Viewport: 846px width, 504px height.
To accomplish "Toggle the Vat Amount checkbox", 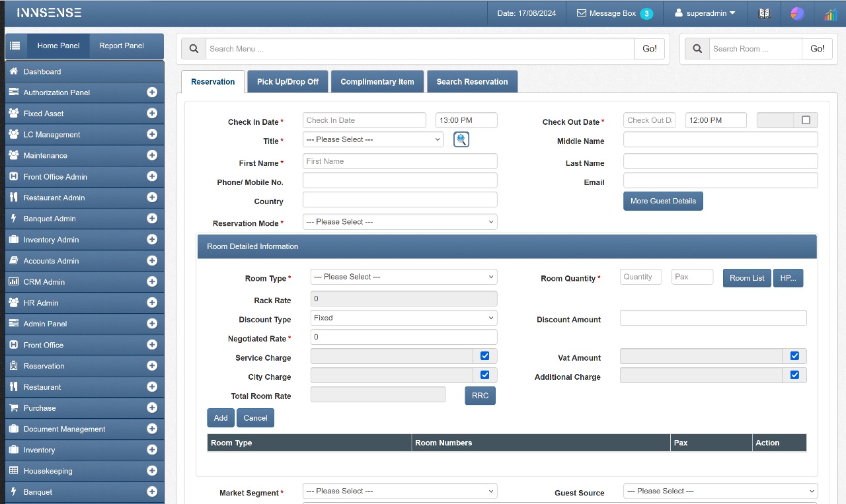I will pyautogui.click(x=794, y=356).
